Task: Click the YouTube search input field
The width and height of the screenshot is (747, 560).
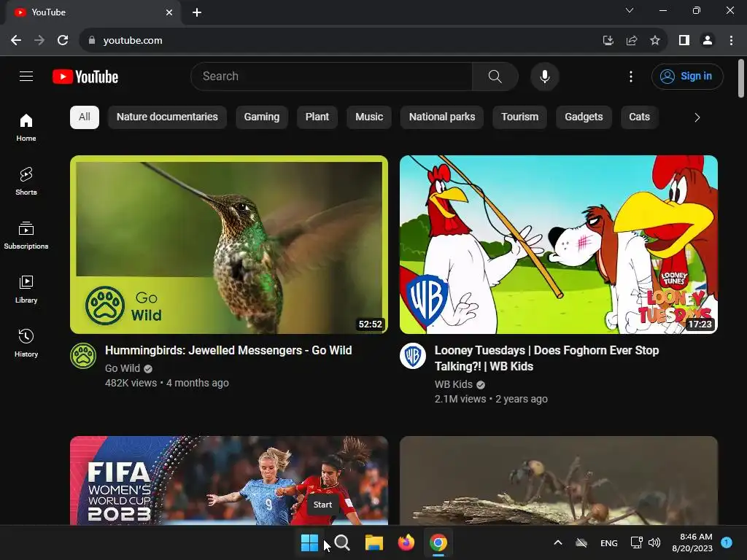Action: (x=332, y=76)
